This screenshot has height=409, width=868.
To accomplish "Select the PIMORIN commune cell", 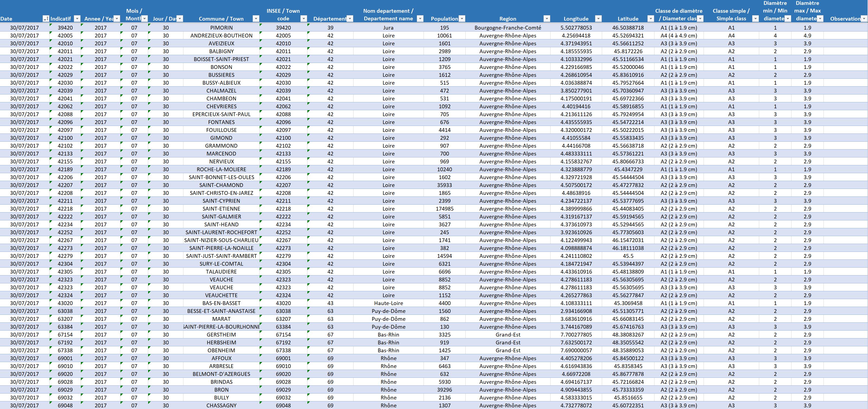I will pyautogui.click(x=221, y=28).
